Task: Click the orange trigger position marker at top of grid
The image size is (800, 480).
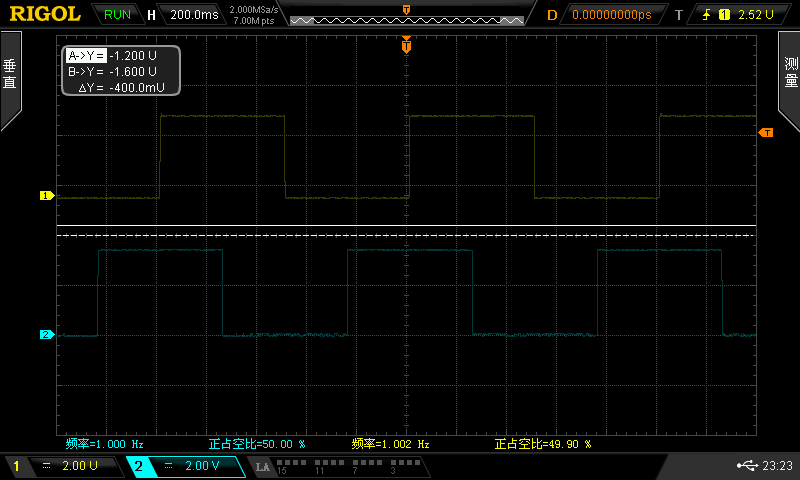Action: coord(406,44)
